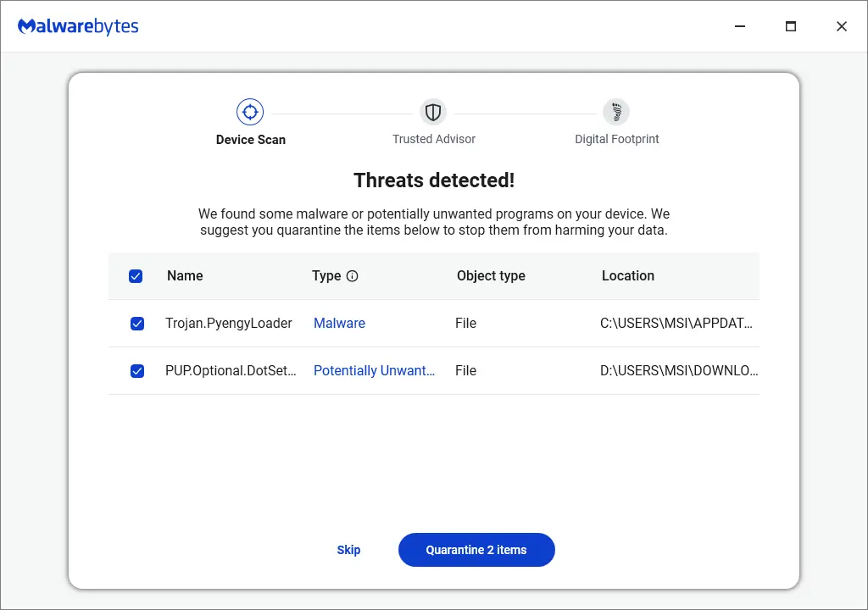Click the Object type column header

coord(491,275)
